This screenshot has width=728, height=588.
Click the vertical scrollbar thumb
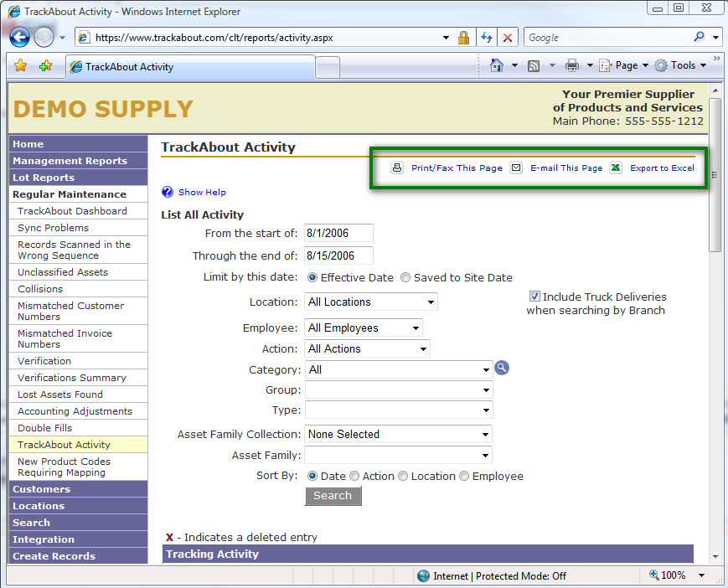(x=715, y=175)
